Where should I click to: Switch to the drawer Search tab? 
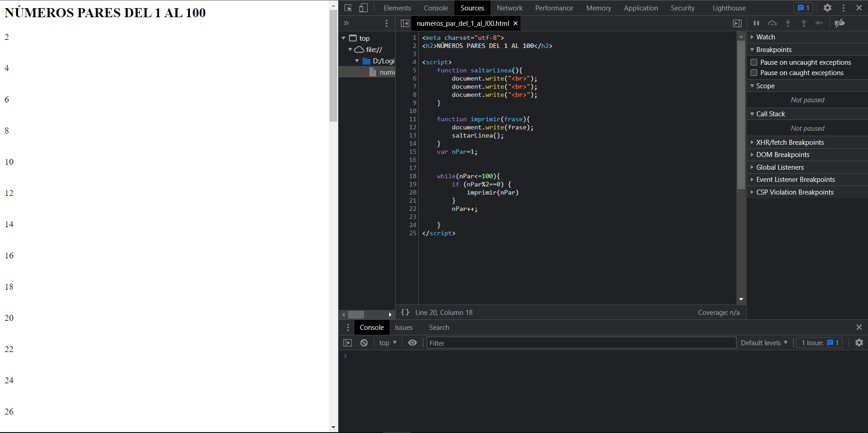tap(439, 327)
